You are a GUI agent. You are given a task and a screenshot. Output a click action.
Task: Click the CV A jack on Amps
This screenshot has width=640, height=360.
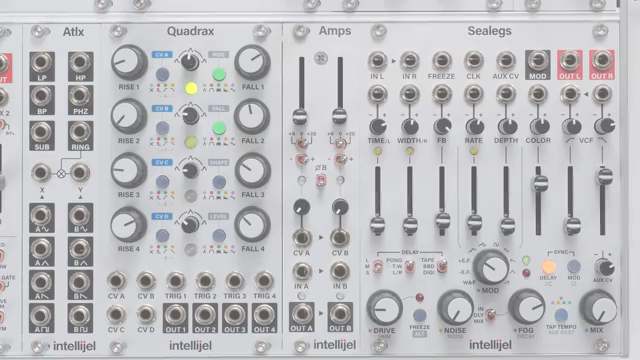click(x=302, y=238)
